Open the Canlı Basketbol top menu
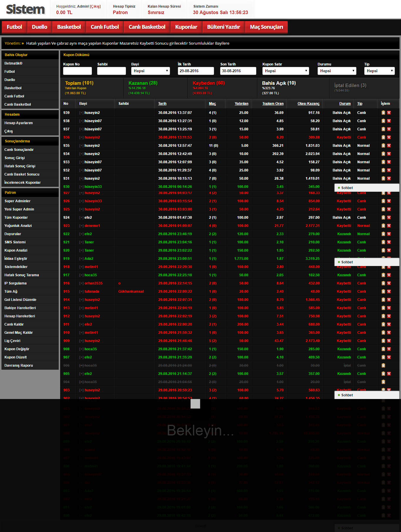Screen dimensions: 401x532 (x=147, y=27)
